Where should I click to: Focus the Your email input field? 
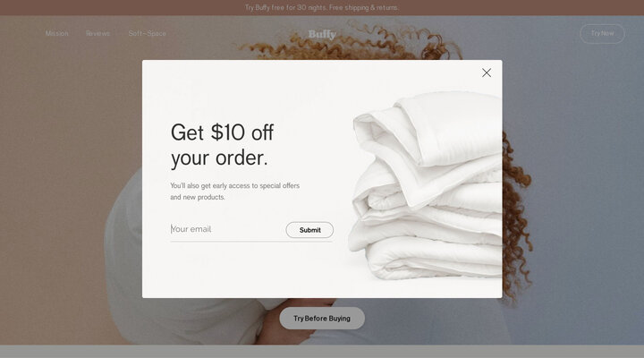coord(226,229)
